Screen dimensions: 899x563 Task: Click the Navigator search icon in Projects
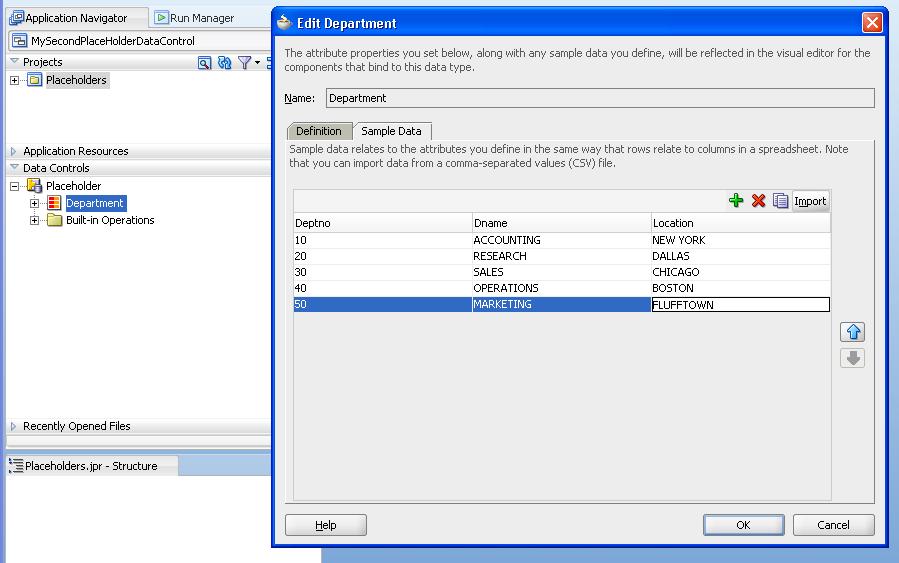pos(204,63)
